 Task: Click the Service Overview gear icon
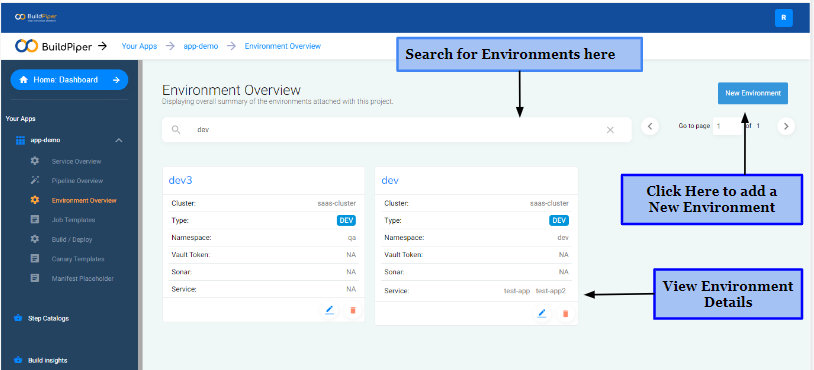(x=35, y=161)
